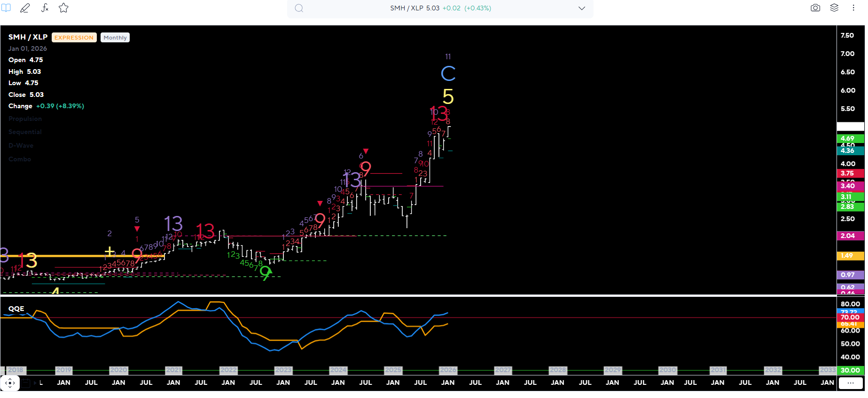
Task: Toggle the Combo indicator label
Action: click(x=20, y=159)
